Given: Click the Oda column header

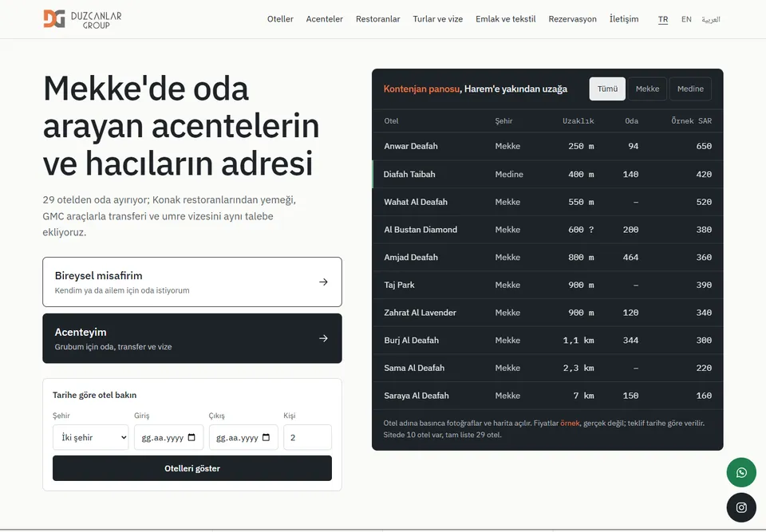Looking at the screenshot, I should coord(632,120).
